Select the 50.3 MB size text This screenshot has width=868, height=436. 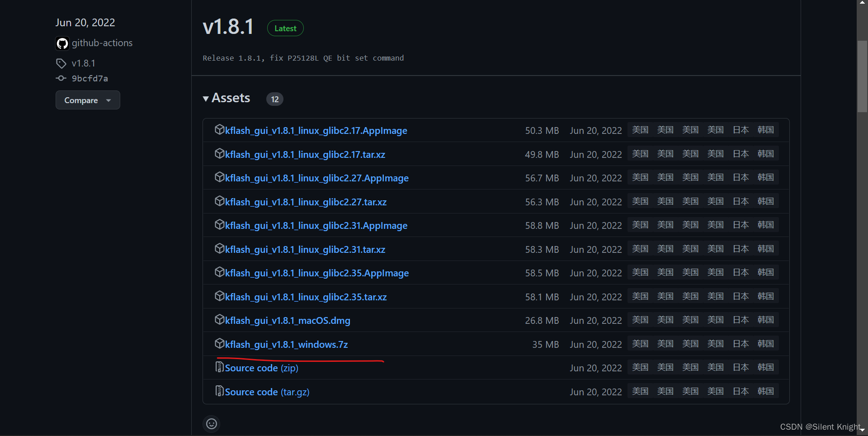click(x=542, y=131)
